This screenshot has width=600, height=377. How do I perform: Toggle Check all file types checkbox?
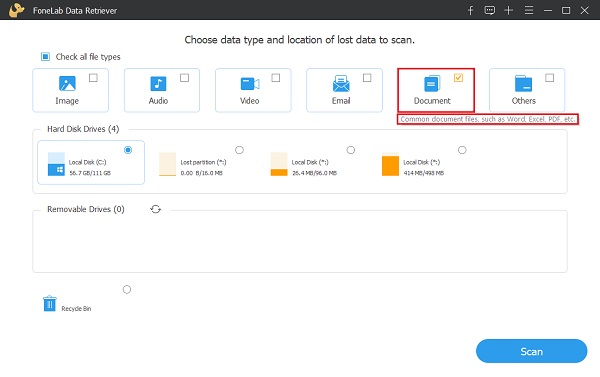point(45,57)
